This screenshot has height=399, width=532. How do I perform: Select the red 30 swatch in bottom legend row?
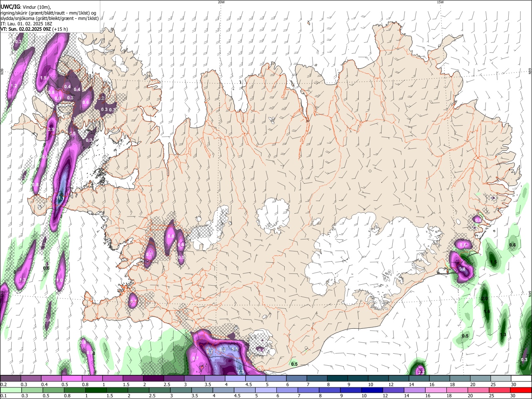(521, 390)
